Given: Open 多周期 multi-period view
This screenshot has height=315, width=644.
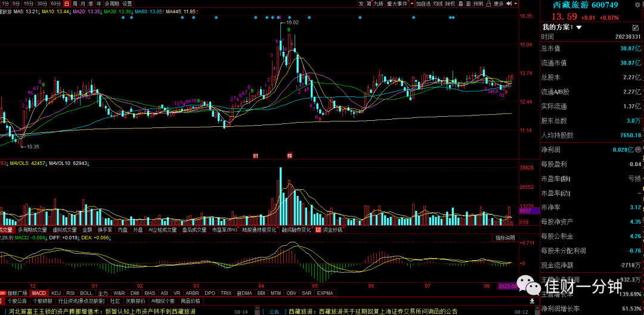Looking at the screenshot, I should 112,4.
